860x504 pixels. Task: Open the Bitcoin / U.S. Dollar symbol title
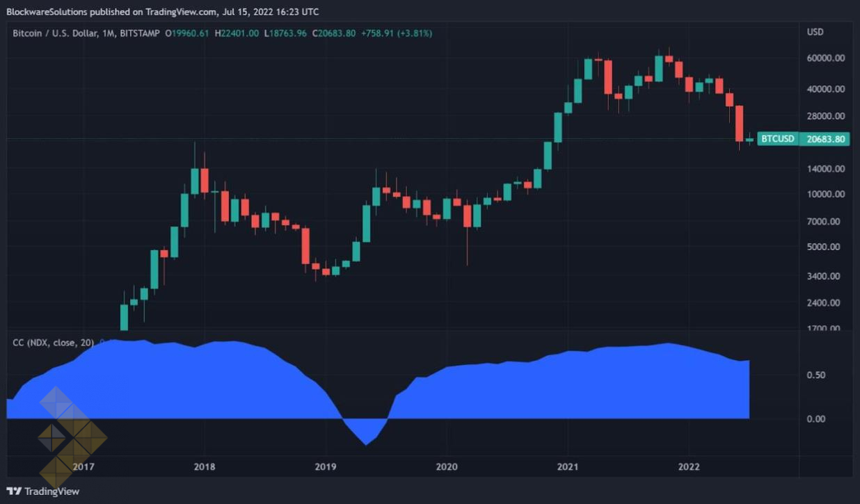[64, 33]
